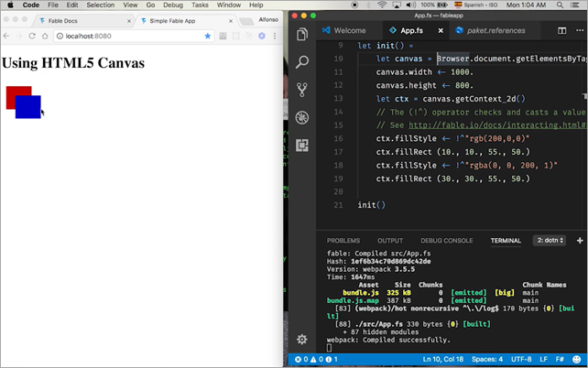Click the bookmark star in address bar
The image size is (588, 368).
207,36
